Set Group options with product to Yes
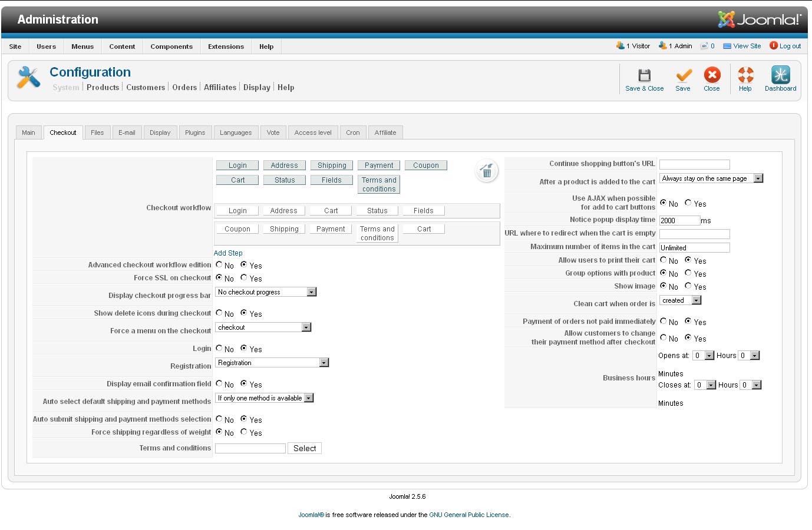Image resolution: width=812 pixels, height=530 pixels. pyautogui.click(x=688, y=273)
